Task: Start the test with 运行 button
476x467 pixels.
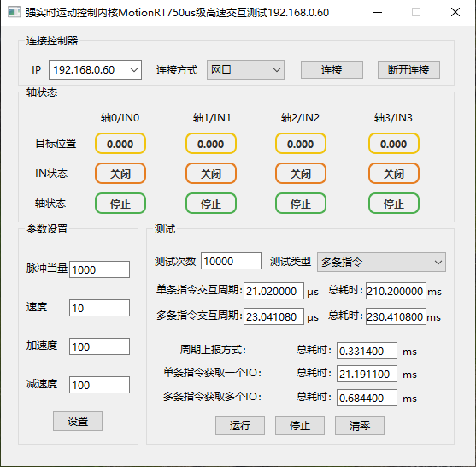Action: tap(240, 425)
